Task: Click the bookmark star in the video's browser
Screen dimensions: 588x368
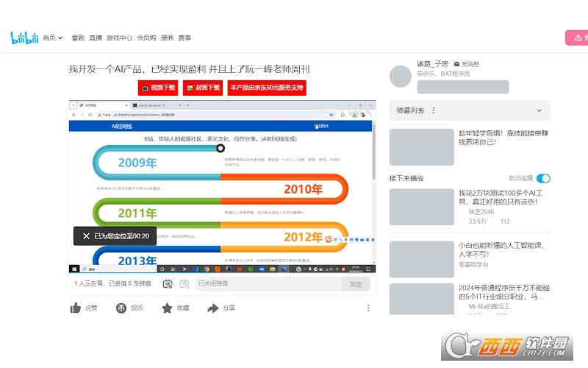Action: [331, 115]
